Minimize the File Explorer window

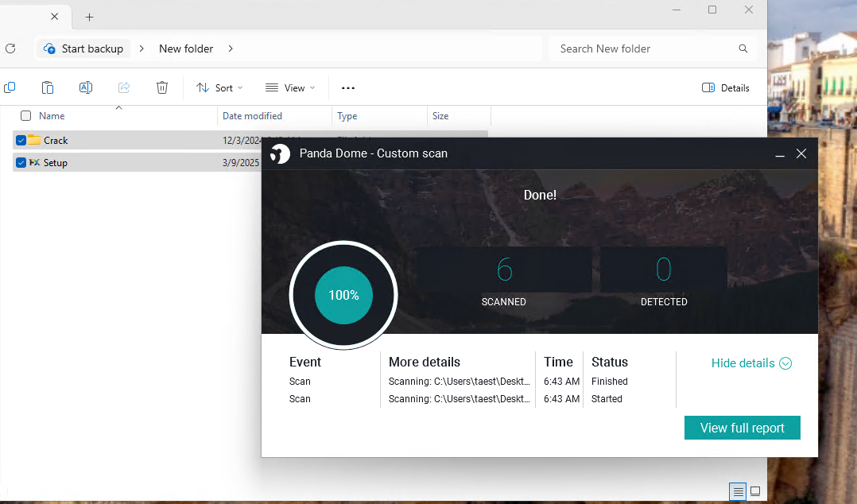click(677, 10)
